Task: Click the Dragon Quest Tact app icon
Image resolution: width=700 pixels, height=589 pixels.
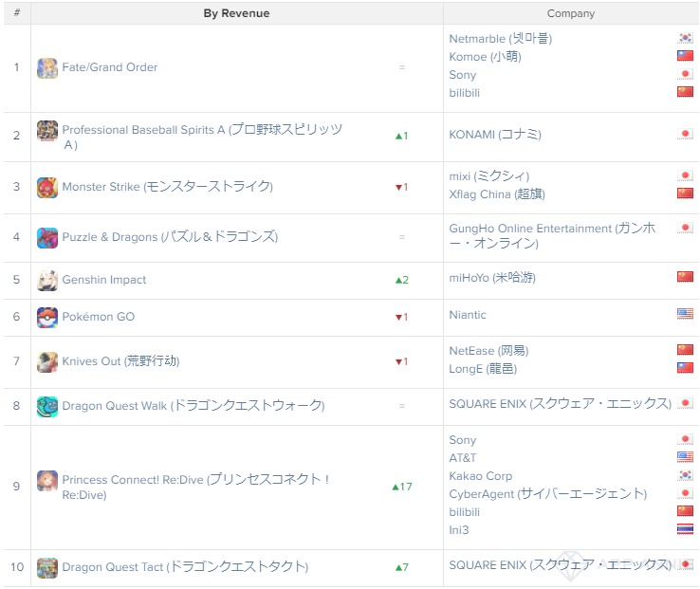Action: (46, 568)
